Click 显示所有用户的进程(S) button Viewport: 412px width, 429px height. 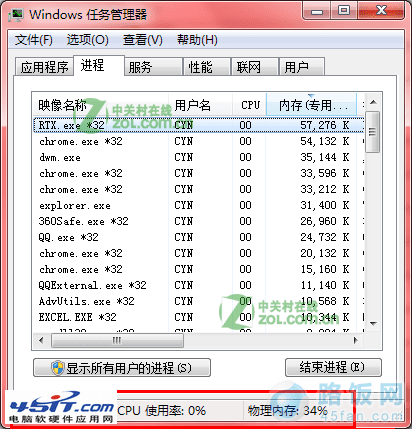tap(122, 368)
